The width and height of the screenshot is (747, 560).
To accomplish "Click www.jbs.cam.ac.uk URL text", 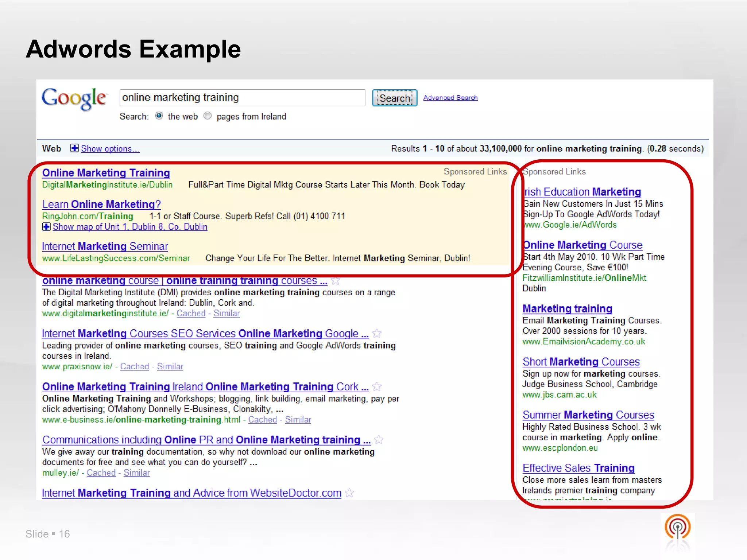I will (560, 395).
